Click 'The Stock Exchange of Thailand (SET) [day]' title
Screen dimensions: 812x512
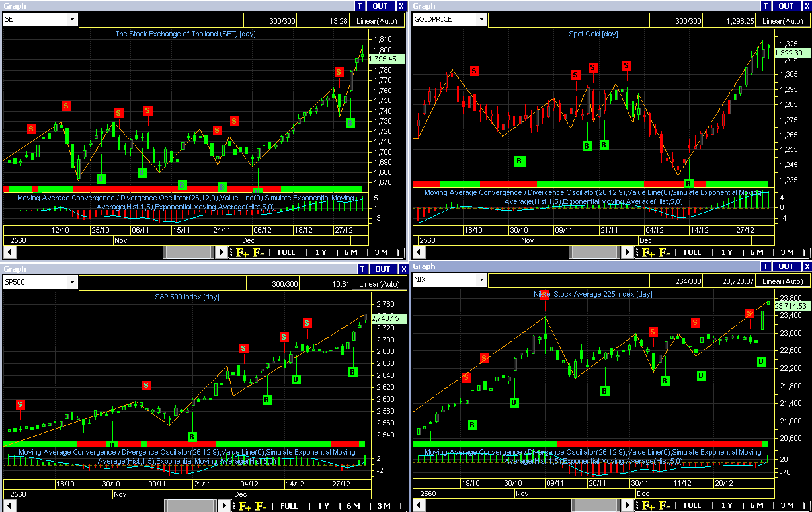[186, 34]
